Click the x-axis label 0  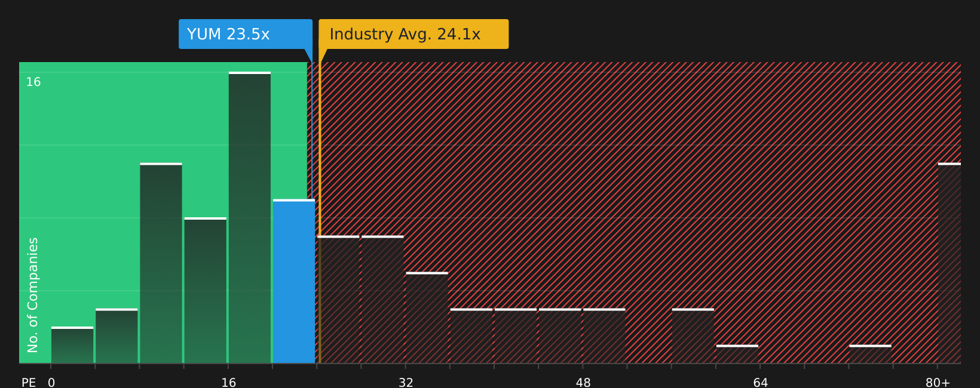click(51, 382)
